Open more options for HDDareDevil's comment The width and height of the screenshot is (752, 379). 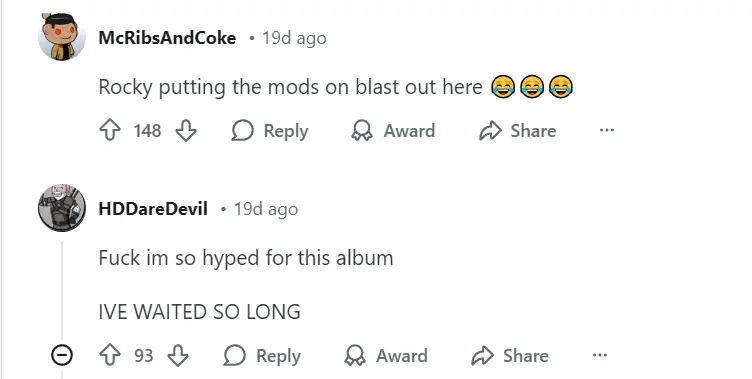coord(599,355)
